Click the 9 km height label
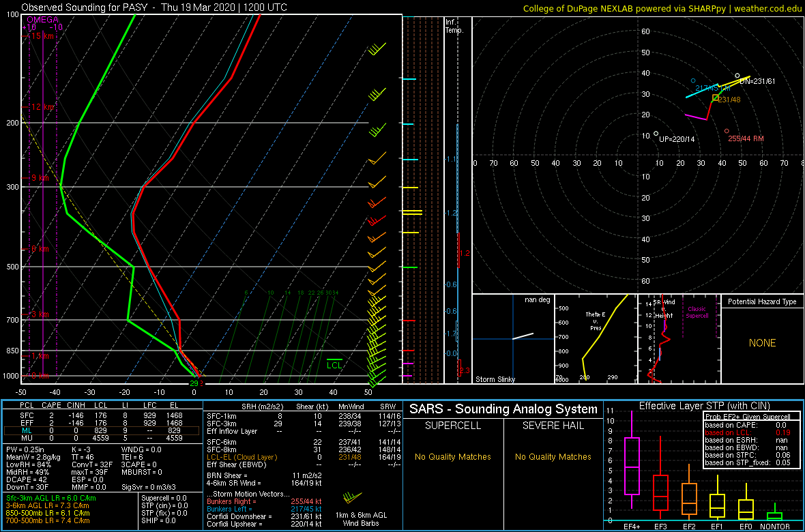This screenshot has width=805, height=532. 40,178
